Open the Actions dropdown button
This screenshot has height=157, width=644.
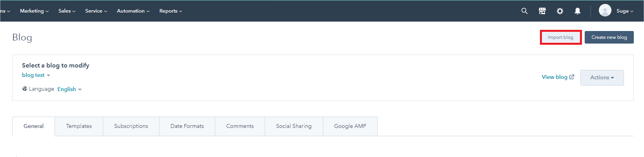point(602,78)
